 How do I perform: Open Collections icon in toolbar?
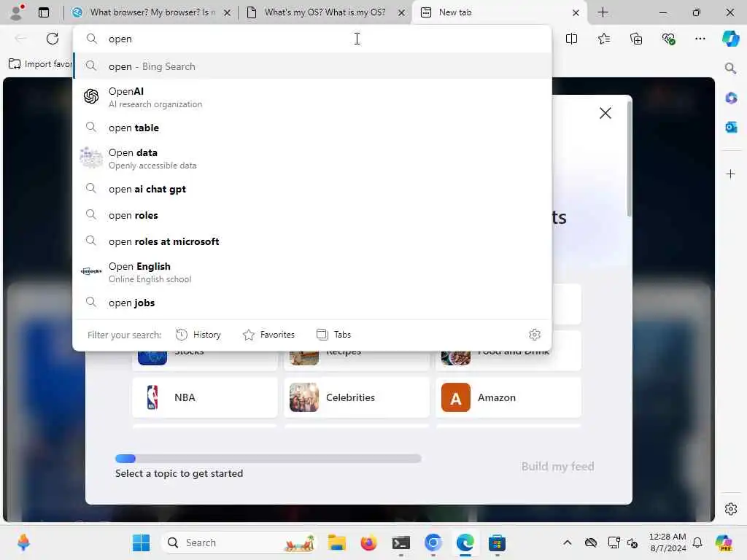pos(636,39)
